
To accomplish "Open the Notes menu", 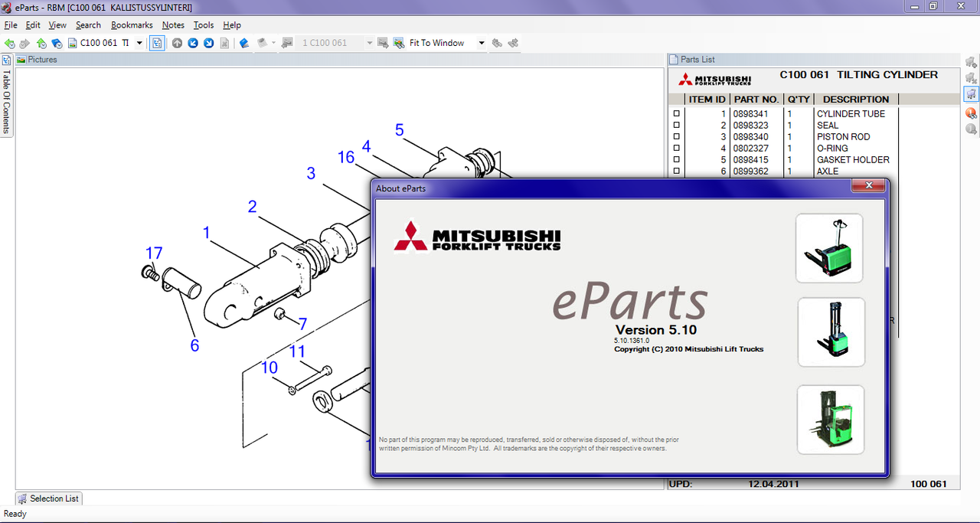I will (x=173, y=25).
